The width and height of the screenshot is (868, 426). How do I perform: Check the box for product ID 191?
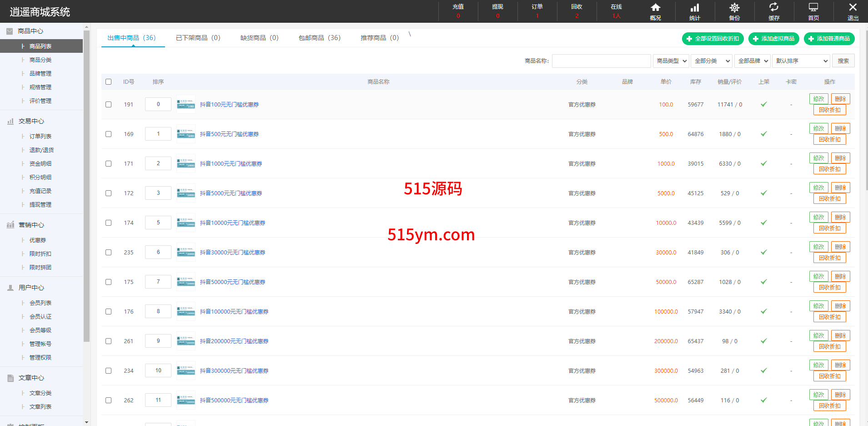[x=108, y=105]
